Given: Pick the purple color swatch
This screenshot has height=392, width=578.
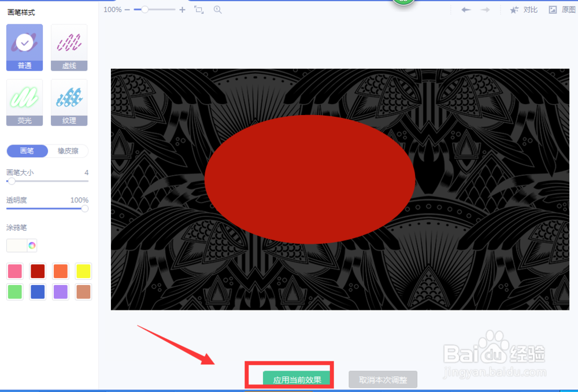Looking at the screenshot, I should [61, 292].
